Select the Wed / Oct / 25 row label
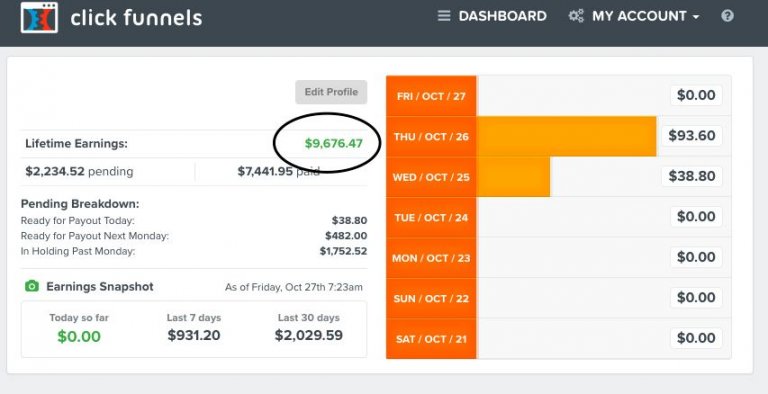The image size is (768, 394). pyautogui.click(x=431, y=177)
